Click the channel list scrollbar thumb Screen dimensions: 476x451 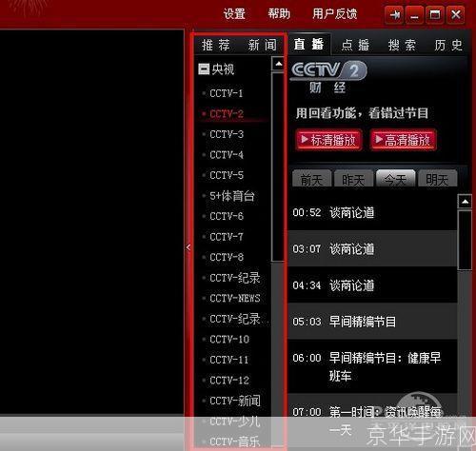(x=278, y=167)
